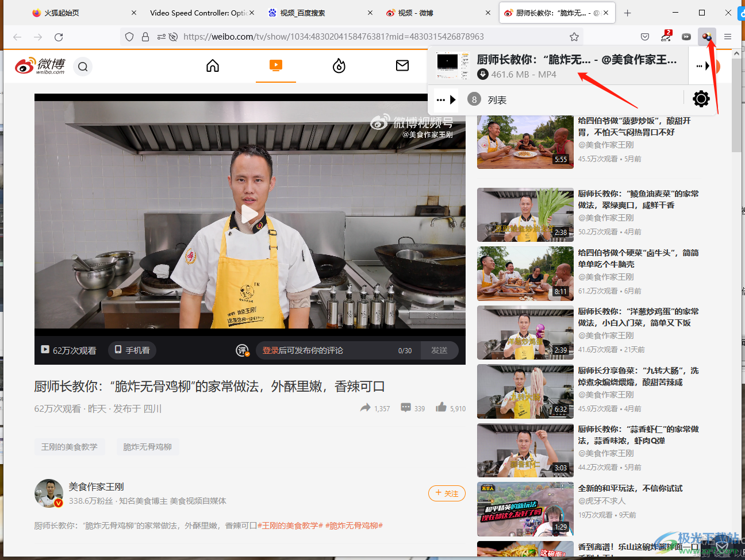This screenshot has width=745, height=560.
Task: Go to Weibo home icon
Action: pyautogui.click(x=213, y=66)
